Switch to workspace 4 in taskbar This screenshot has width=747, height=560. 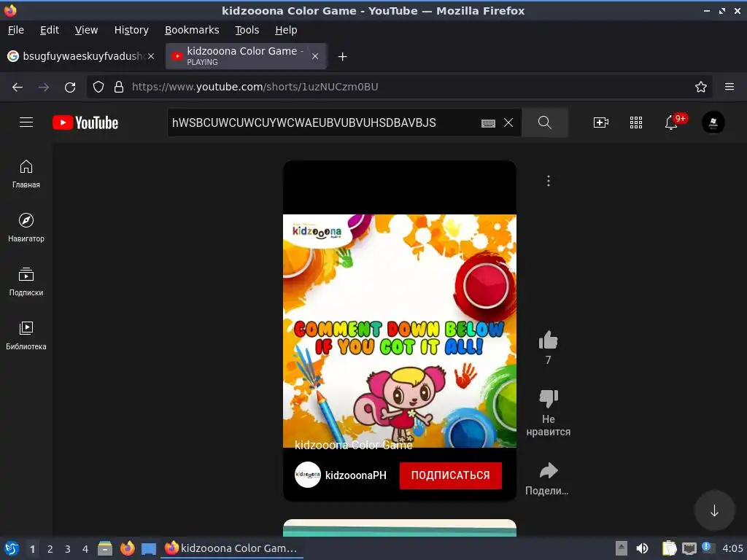(x=85, y=549)
